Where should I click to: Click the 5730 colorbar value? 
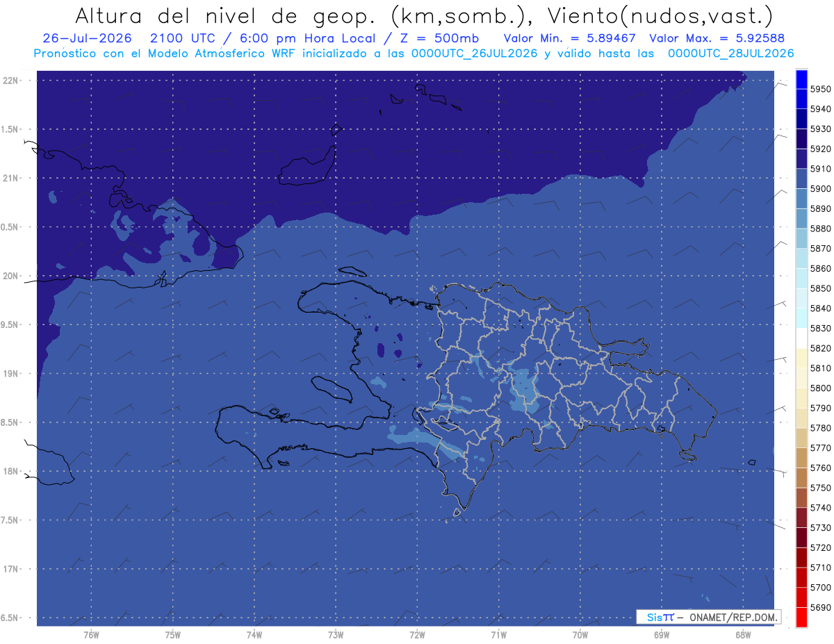[x=821, y=528]
